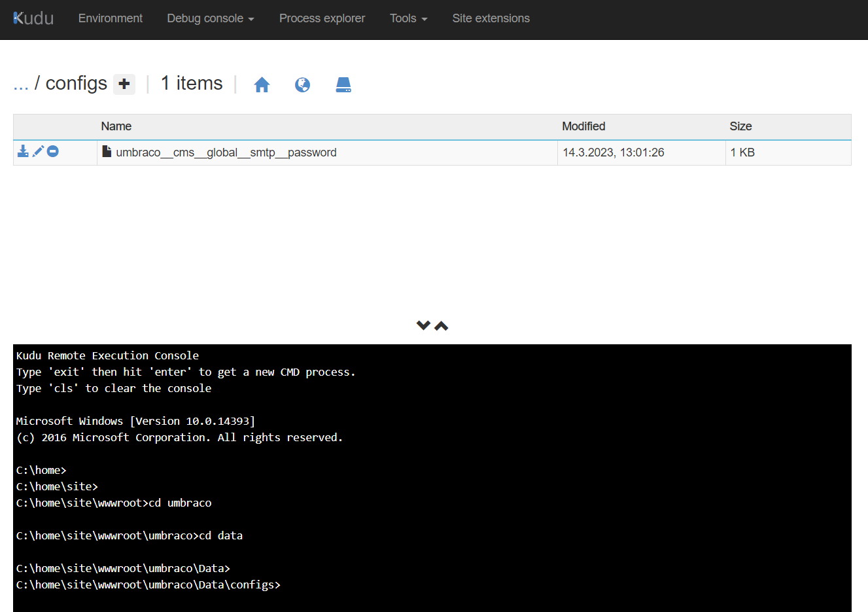868x612 pixels.
Task: Go to Site extensions
Action: (491, 18)
